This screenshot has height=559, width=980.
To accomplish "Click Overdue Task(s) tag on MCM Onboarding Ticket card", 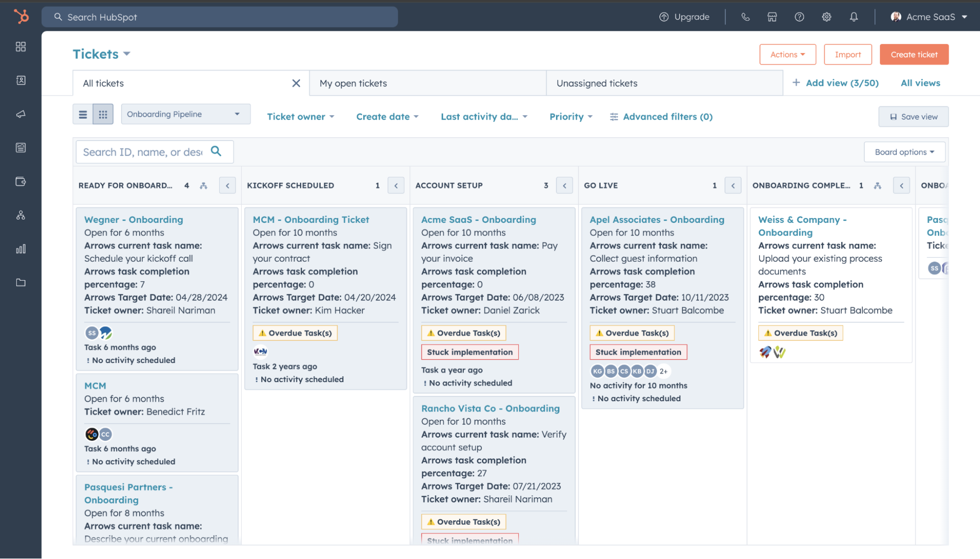I will pos(295,333).
